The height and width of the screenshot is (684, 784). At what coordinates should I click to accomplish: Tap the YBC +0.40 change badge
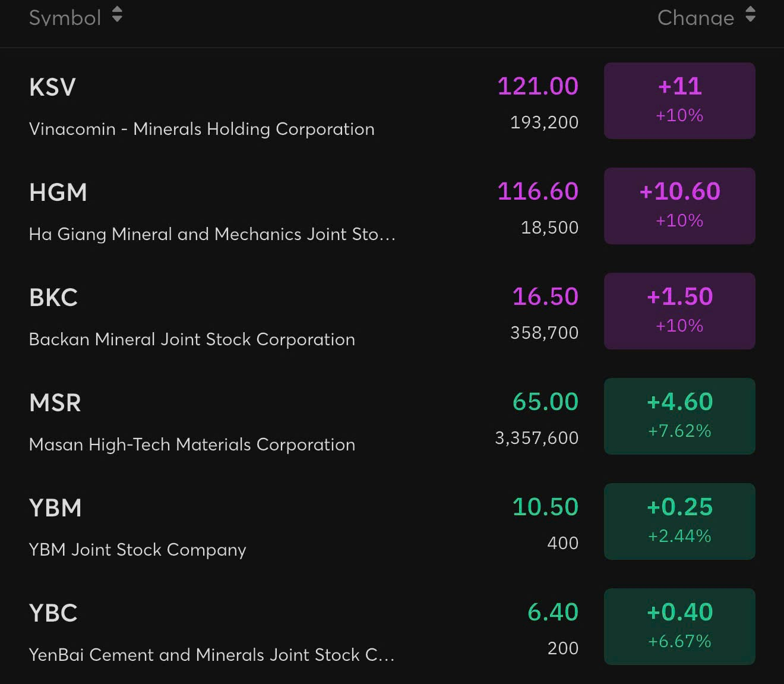(x=679, y=626)
